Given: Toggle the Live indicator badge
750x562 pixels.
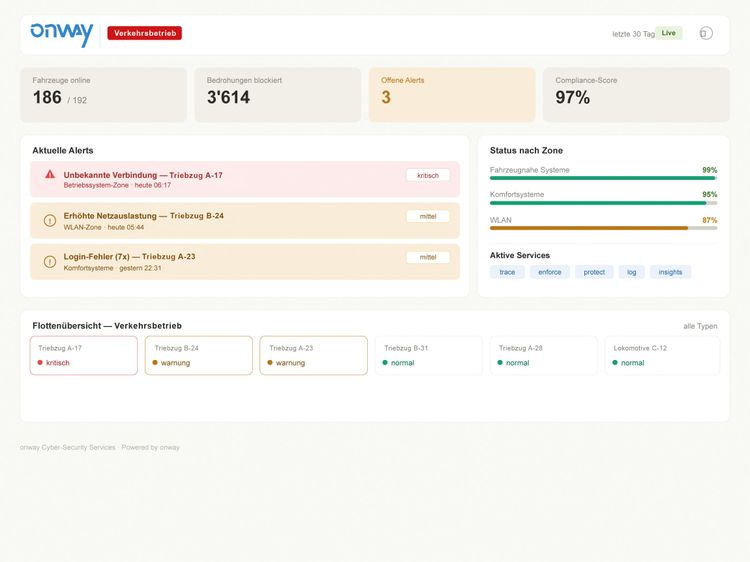Looking at the screenshot, I should (x=669, y=33).
